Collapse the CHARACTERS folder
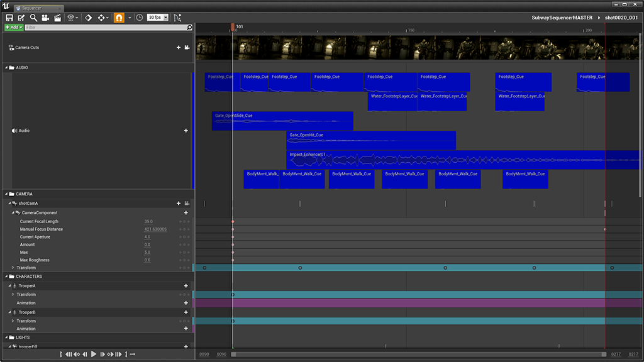The height and width of the screenshot is (362, 644). (6, 277)
